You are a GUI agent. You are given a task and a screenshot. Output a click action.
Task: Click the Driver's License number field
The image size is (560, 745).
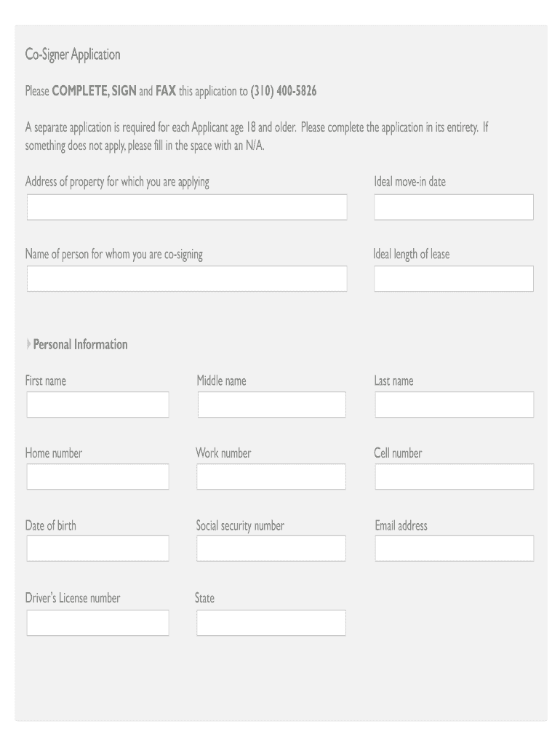(97, 623)
